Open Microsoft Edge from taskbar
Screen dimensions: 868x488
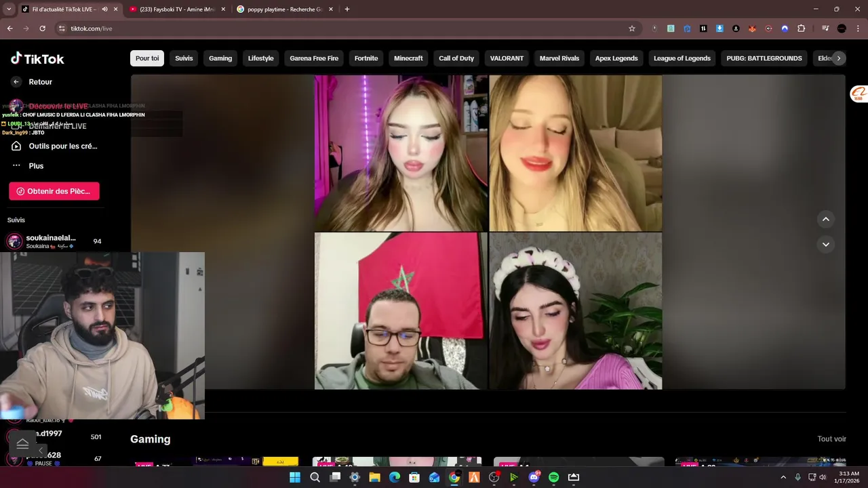click(x=395, y=477)
